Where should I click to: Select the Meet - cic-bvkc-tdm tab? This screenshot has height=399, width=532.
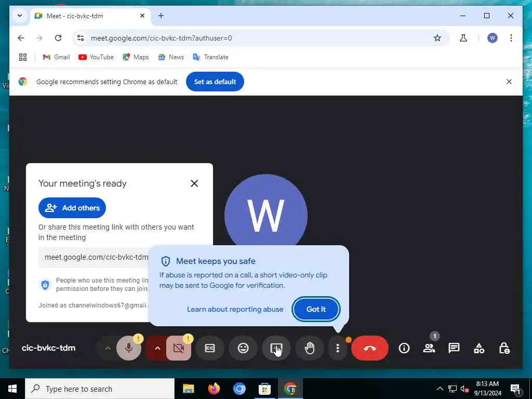90,16
